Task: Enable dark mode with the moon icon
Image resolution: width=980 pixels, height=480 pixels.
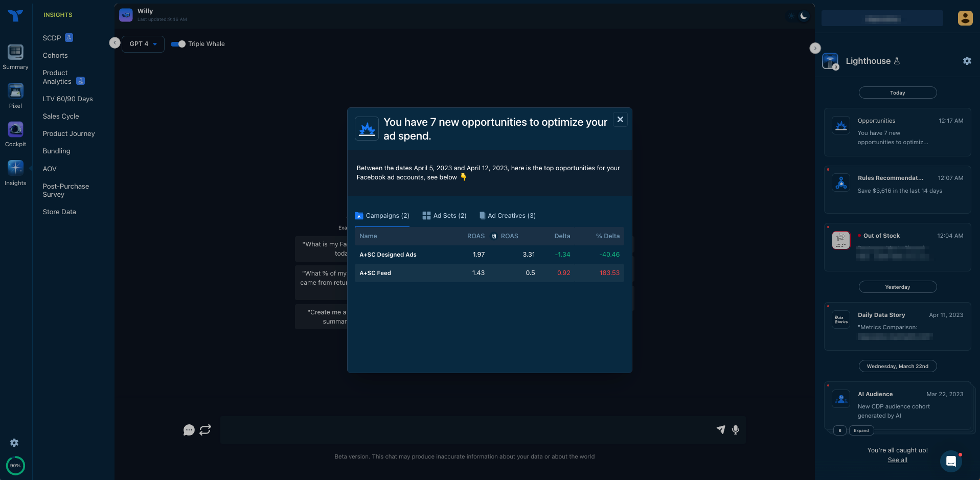Action: tap(803, 16)
